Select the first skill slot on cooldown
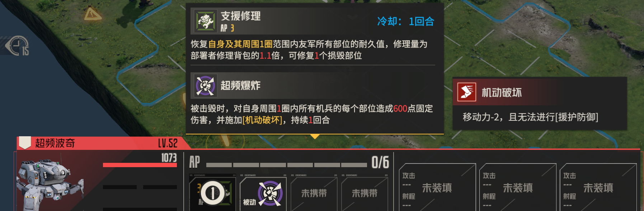The width and height of the screenshot is (644, 211). coord(212,193)
